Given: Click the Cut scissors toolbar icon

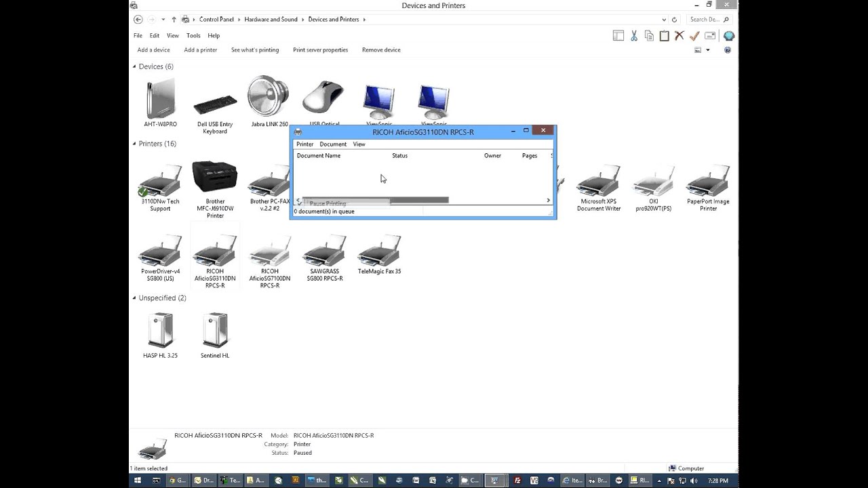Looking at the screenshot, I should [x=634, y=36].
